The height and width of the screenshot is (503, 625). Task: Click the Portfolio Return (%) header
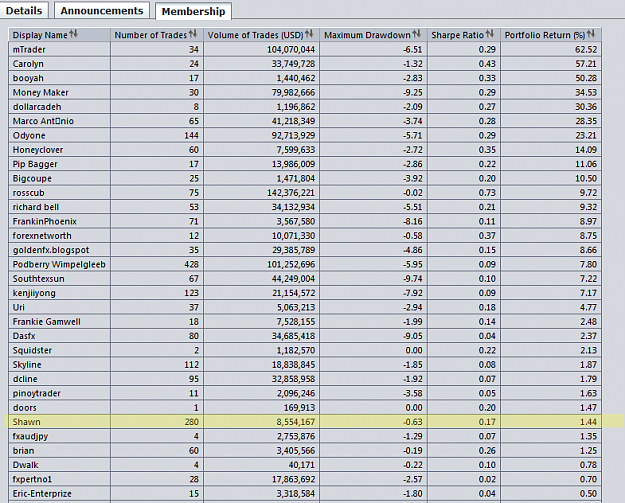coord(551,35)
